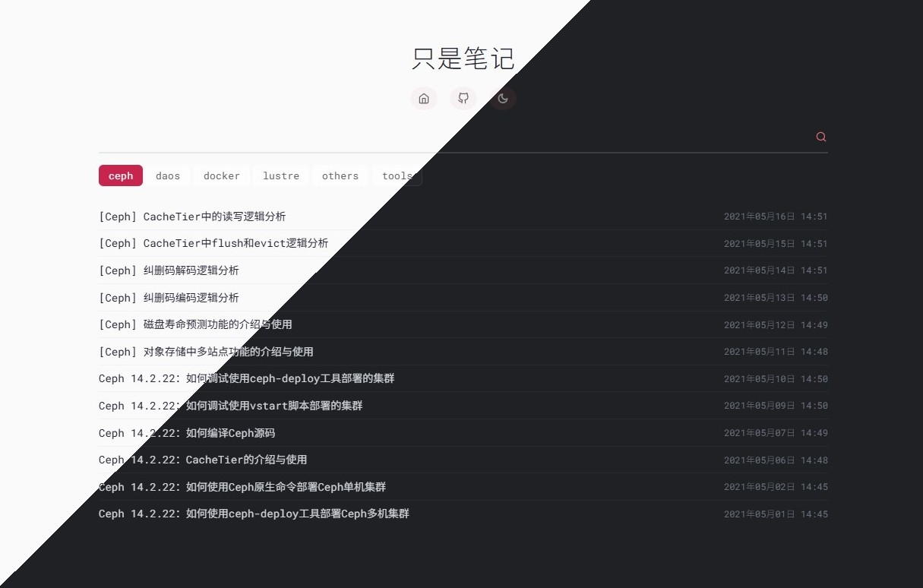Select the lustre category tag
Screen dimensions: 923x588
[x=281, y=175]
